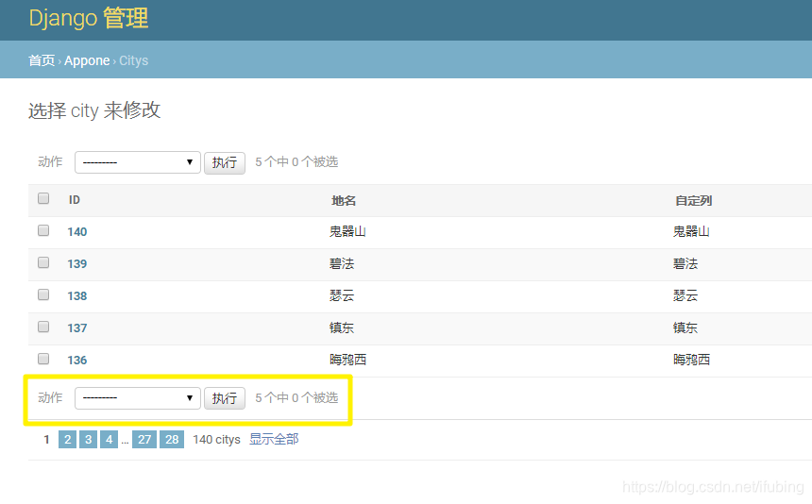Click the 自定列 cell 镇东
This screenshot has height=504, width=812.
685,328
